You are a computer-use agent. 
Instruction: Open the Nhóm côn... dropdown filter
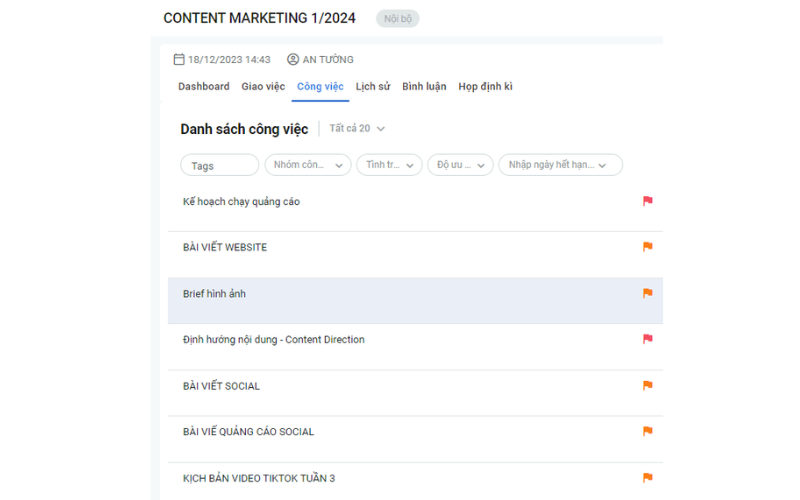308,165
